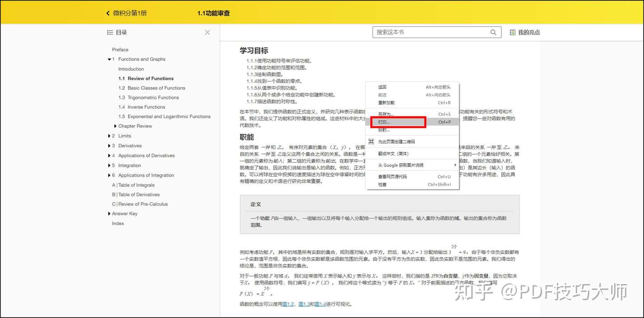
Task: Click the QR code icon in context menu
Action: point(371,142)
